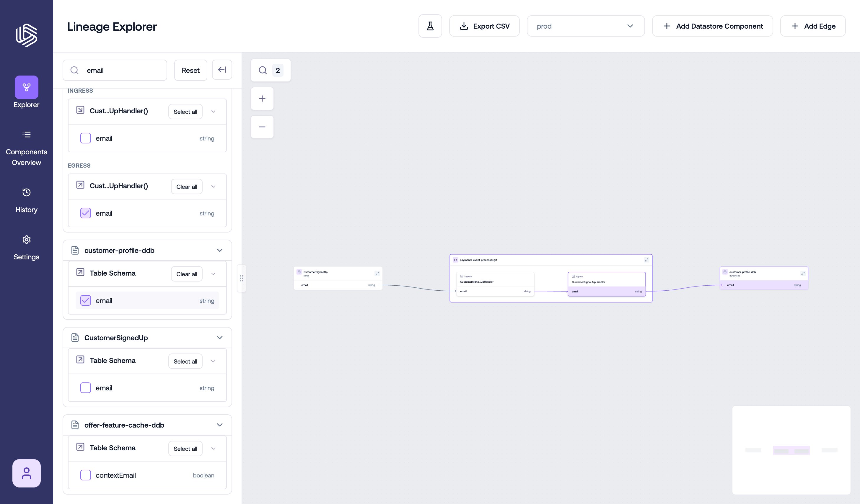Click Table Schema icon under offer-feature-cache-ddb
This screenshot has height=504, width=860.
coord(80,447)
